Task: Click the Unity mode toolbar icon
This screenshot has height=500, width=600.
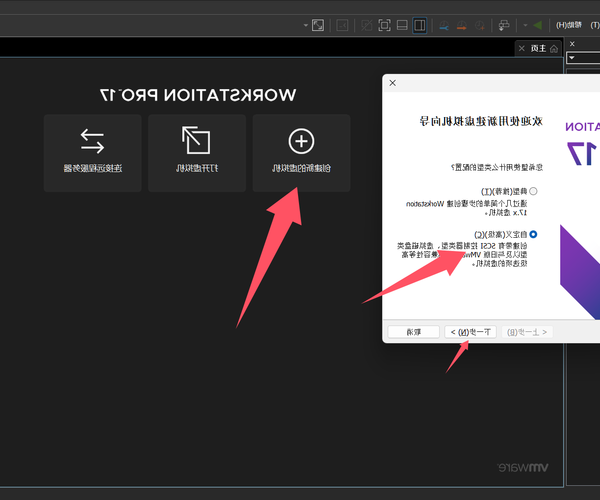Action: (367, 25)
